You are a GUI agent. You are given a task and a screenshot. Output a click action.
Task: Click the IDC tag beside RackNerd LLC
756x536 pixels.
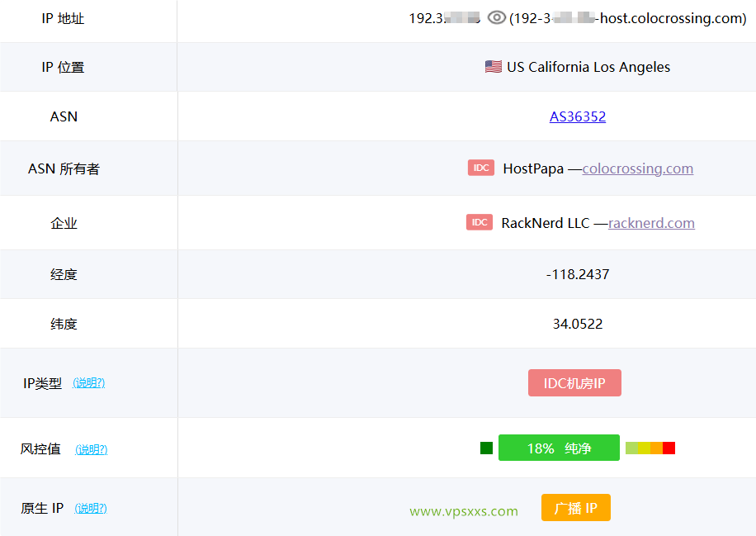tap(480, 222)
